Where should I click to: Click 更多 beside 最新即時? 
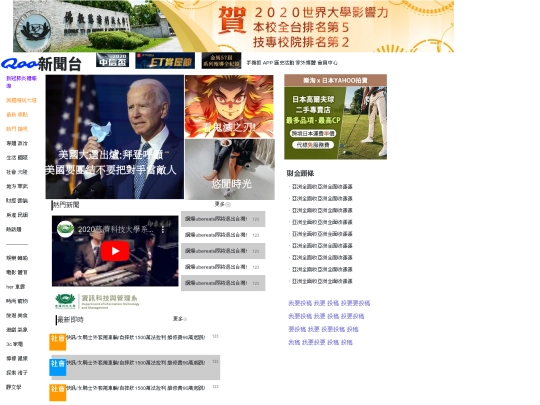179,319
